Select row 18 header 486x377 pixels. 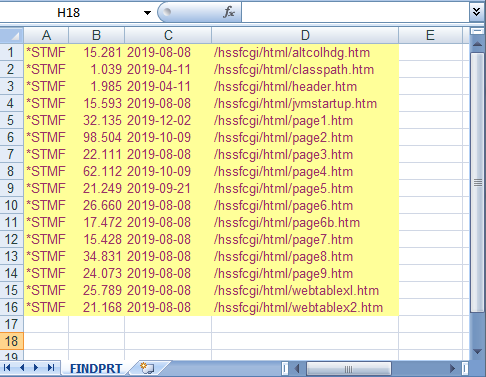tap(11, 341)
